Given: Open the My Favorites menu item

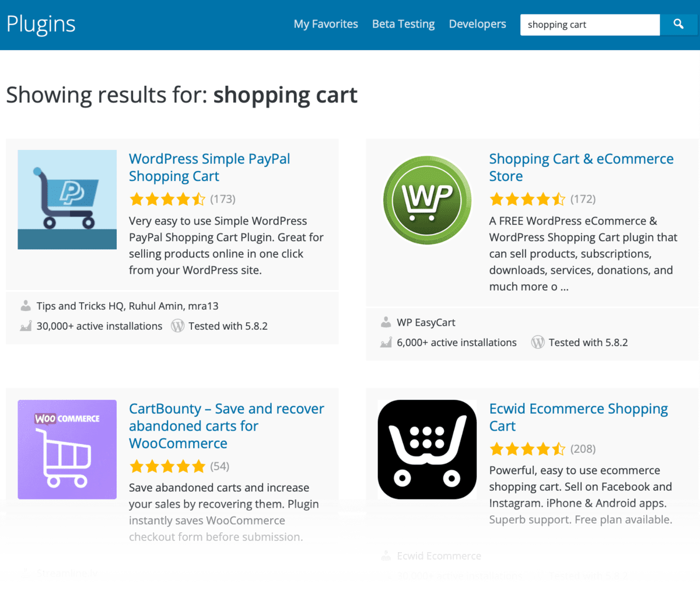Looking at the screenshot, I should [x=325, y=24].
